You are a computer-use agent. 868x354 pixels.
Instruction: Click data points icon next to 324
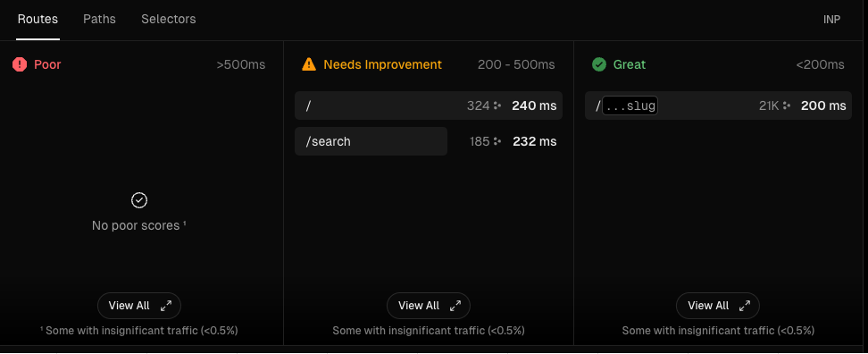coord(497,105)
